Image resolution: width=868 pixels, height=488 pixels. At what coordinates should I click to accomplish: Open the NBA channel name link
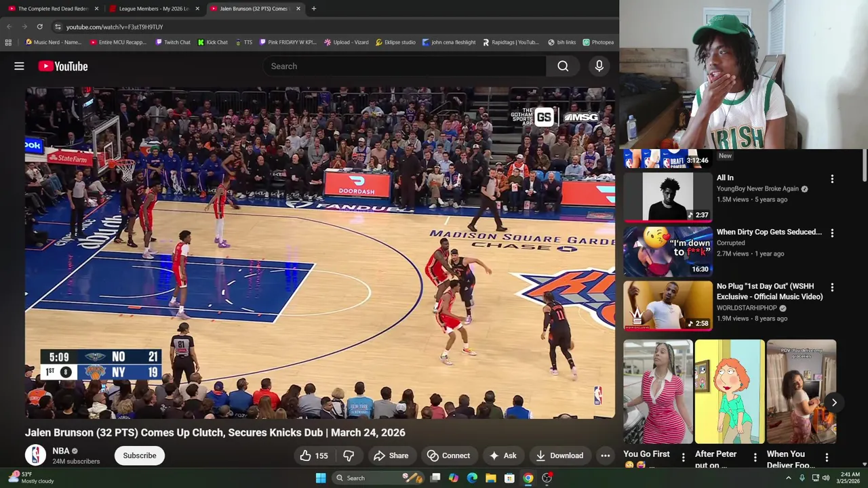(x=61, y=451)
